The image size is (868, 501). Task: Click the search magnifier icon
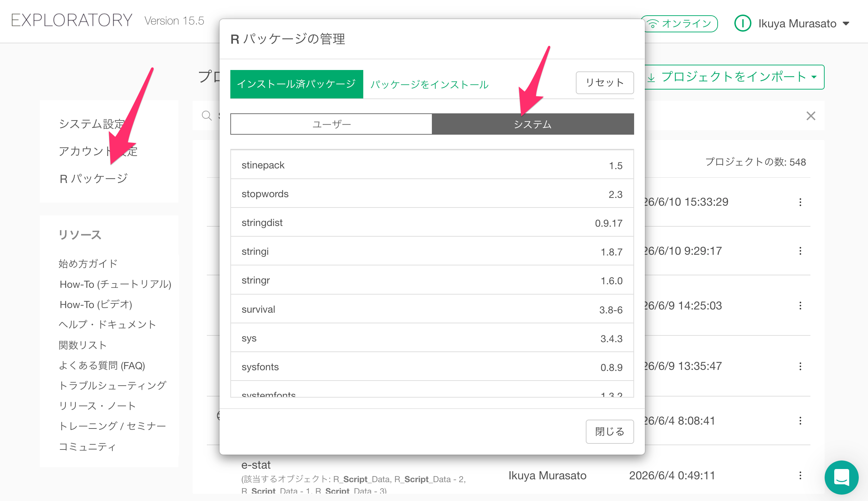tap(207, 116)
